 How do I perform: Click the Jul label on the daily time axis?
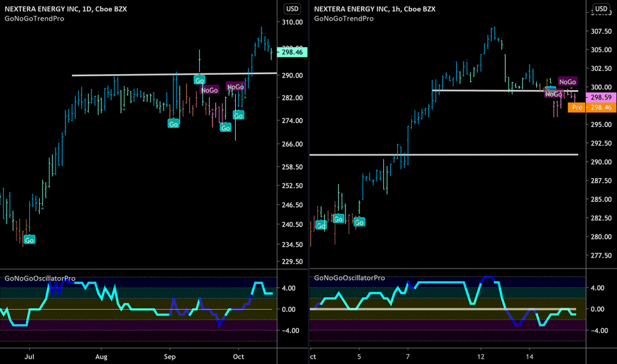tap(30, 357)
